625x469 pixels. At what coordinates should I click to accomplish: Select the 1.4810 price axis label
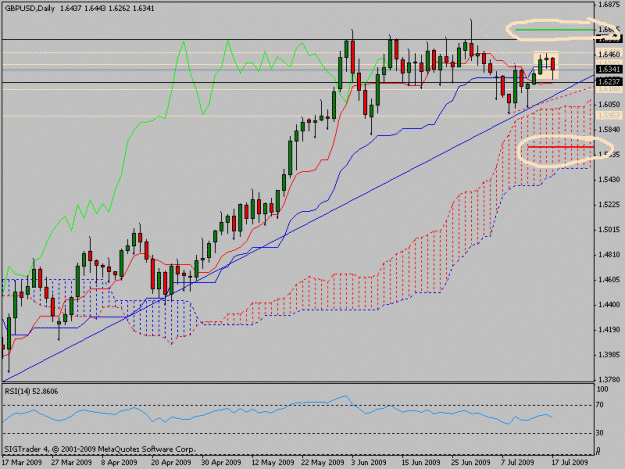tap(609, 255)
